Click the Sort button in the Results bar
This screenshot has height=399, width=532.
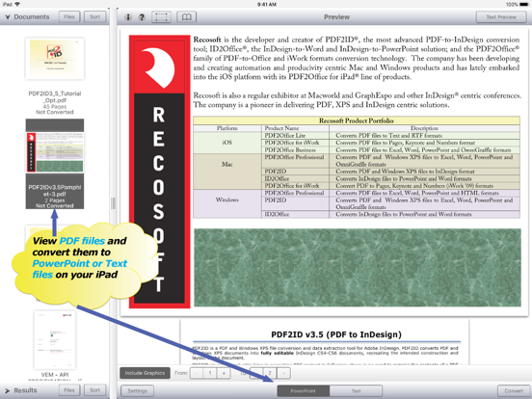click(95, 390)
